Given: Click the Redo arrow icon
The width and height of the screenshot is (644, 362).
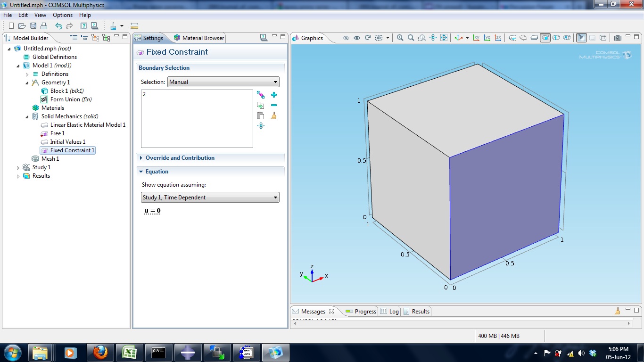Looking at the screenshot, I should 69,26.
